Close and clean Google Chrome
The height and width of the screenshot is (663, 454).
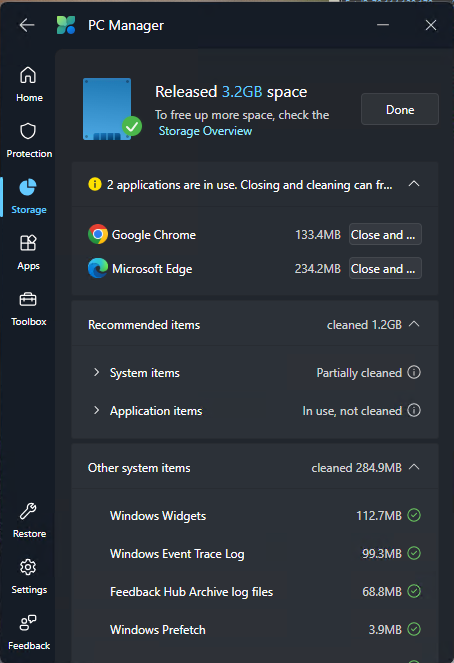coord(385,234)
